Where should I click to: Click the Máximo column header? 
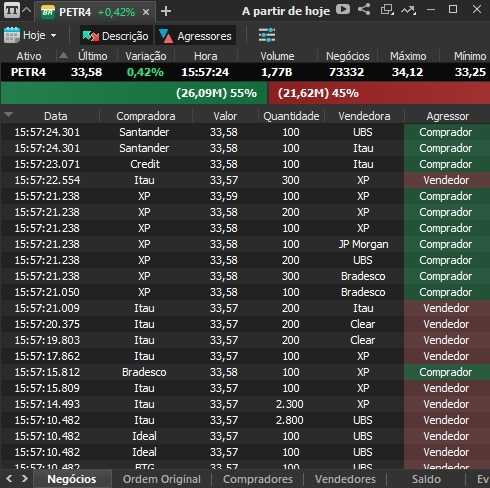[x=408, y=56]
